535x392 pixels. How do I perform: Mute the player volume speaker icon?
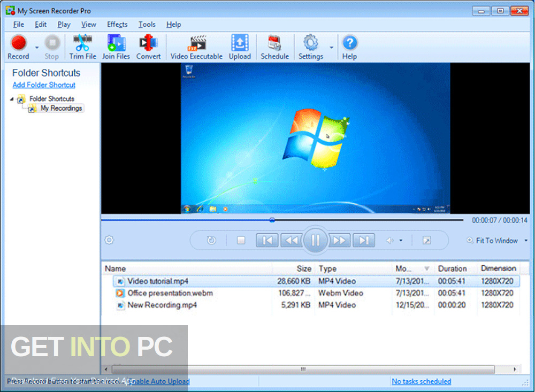tap(389, 241)
